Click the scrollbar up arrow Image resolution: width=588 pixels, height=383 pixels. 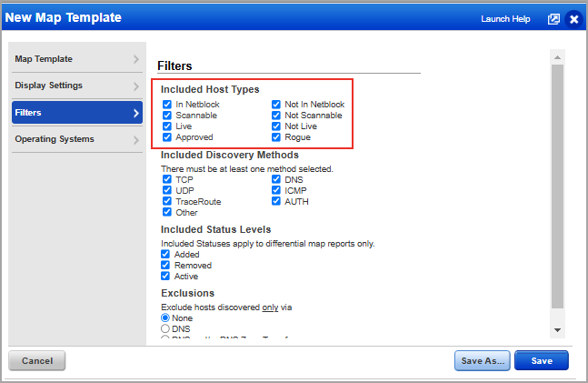click(x=558, y=57)
